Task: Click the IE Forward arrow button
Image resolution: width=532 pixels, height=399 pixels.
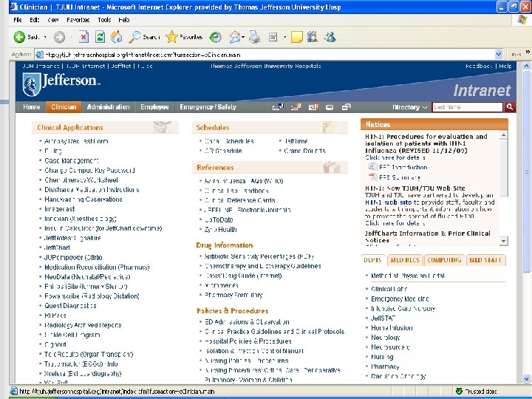Action: 59,37
